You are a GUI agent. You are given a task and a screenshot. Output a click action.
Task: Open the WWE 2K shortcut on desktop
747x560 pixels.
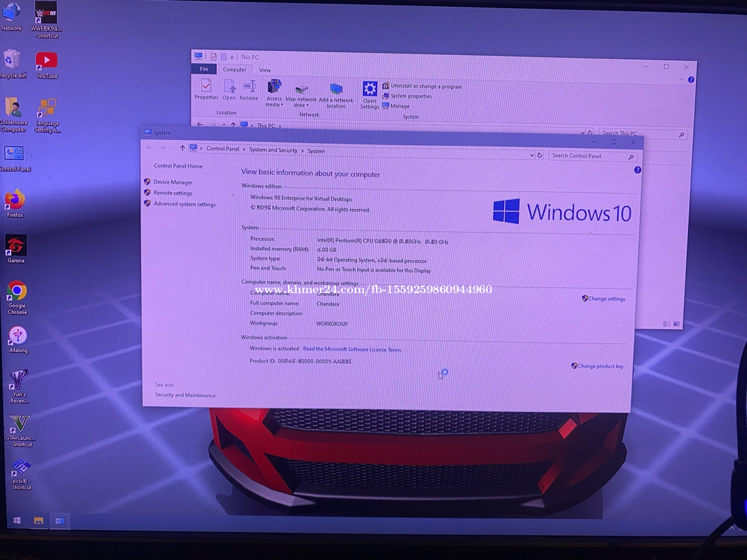[x=47, y=20]
